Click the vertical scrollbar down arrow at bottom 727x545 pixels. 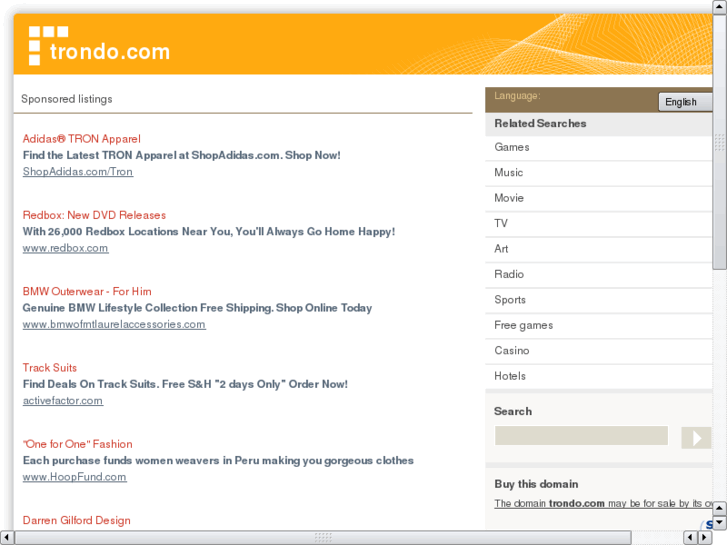point(720,523)
